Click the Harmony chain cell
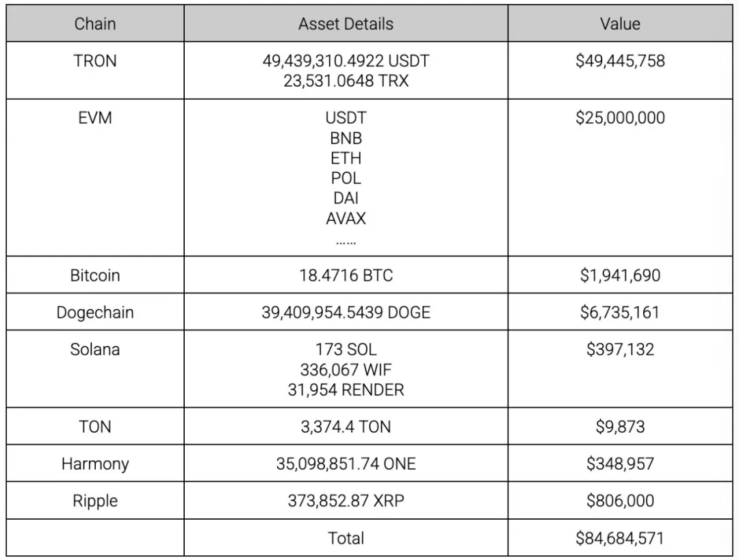Viewport: 739px width, 560px height. [x=95, y=464]
